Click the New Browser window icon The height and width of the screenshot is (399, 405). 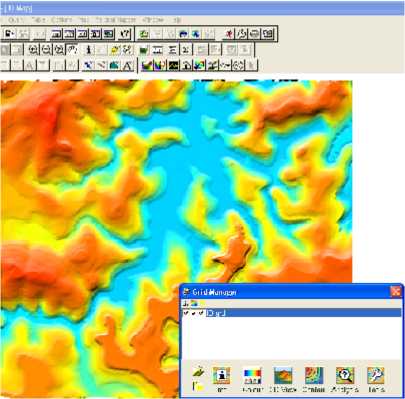pos(56,34)
